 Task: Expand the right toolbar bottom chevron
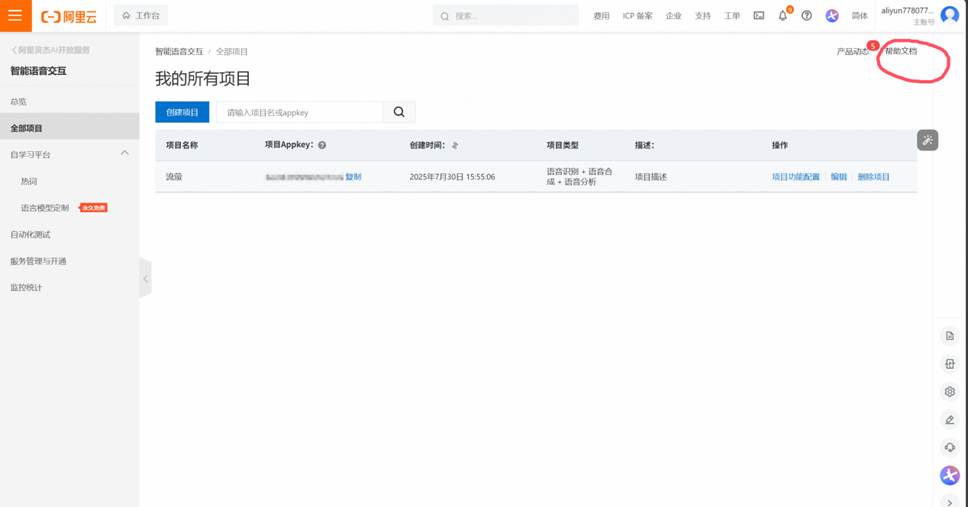pyautogui.click(x=950, y=502)
